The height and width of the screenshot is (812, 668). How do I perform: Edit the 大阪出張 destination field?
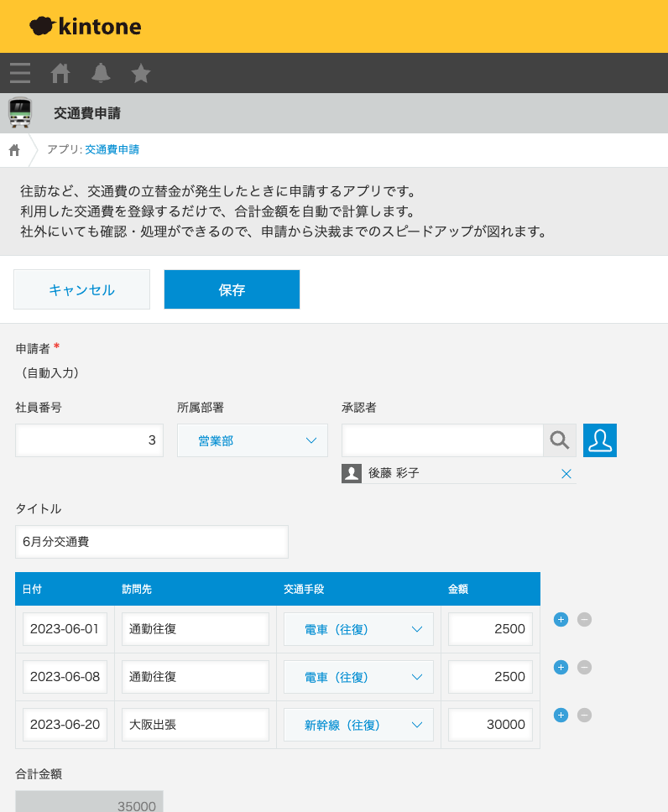click(196, 725)
